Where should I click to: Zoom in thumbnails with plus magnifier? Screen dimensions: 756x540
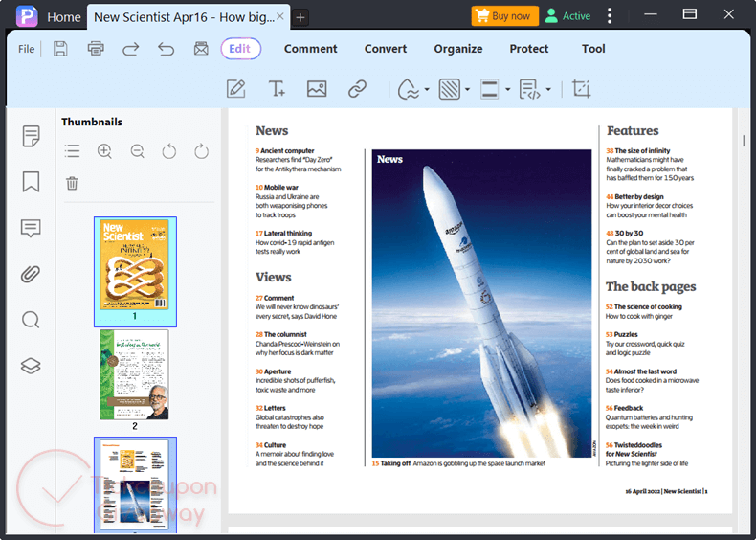[x=104, y=151]
